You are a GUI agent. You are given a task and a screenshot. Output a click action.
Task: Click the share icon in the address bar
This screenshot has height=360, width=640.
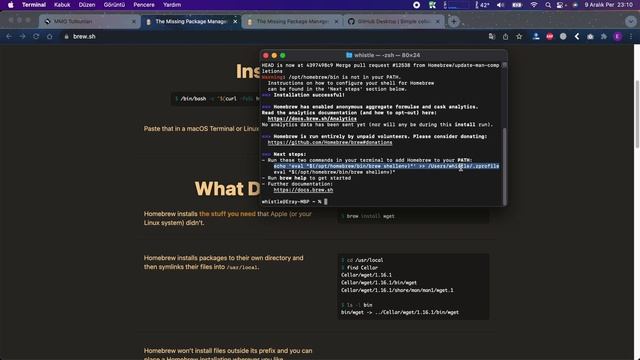[505, 36]
